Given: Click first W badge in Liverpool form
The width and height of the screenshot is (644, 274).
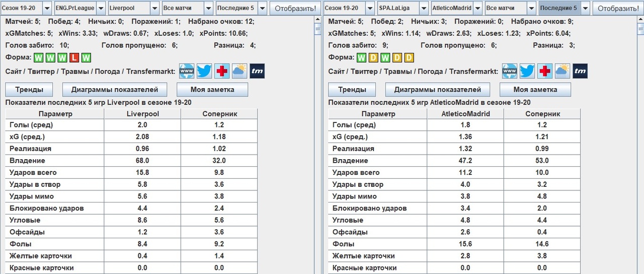Looking at the screenshot, I should tap(39, 57).
